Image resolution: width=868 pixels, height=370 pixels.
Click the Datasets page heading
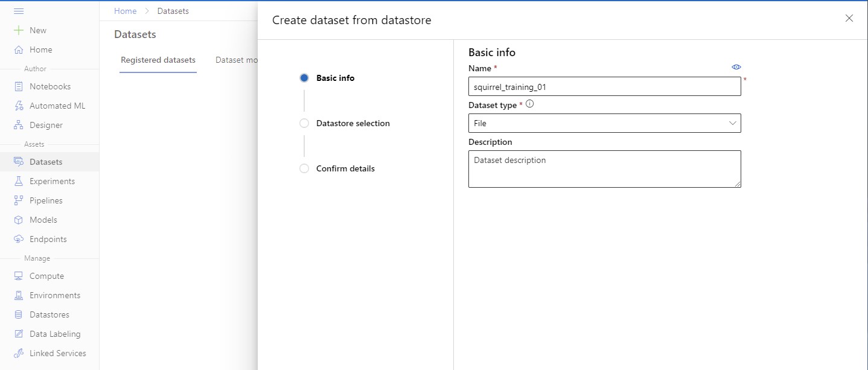tap(135, 34)
